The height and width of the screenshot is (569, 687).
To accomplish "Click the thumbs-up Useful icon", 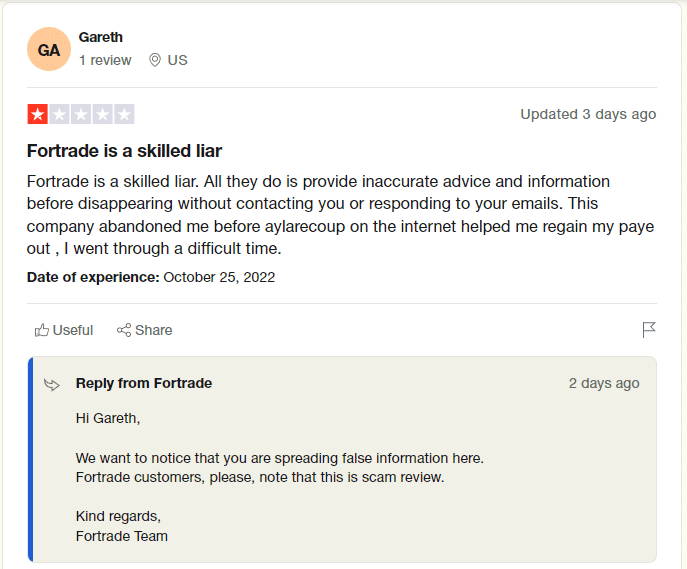I will point(42,330).
